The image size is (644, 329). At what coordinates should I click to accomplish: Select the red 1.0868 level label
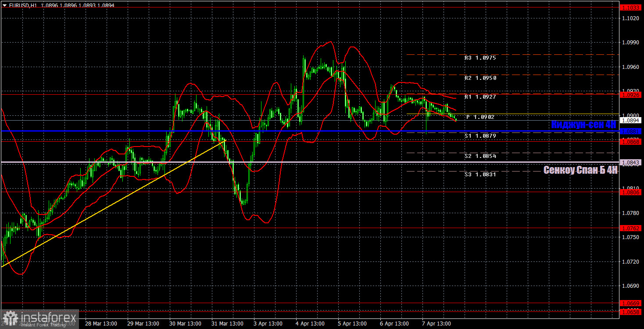(x=631, y=142)
